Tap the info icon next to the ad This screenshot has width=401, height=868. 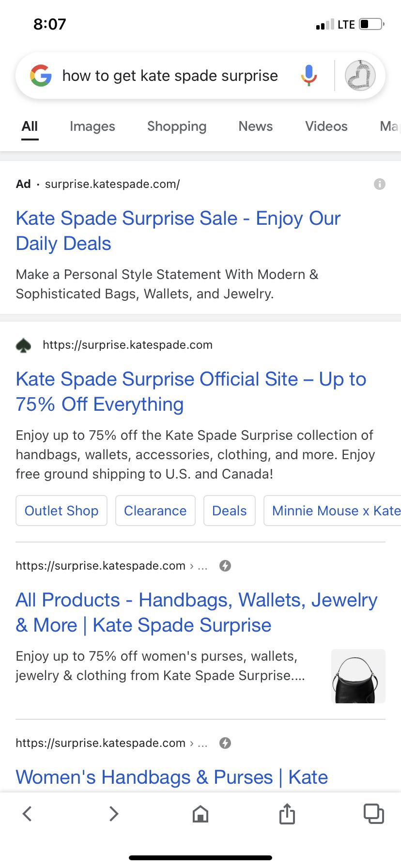pos(379,184)
